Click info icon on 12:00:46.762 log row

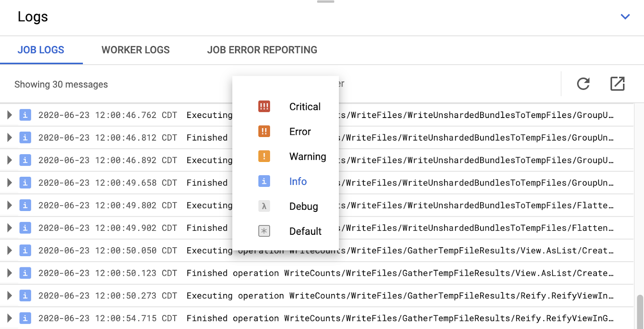click(x=25, y=115)
